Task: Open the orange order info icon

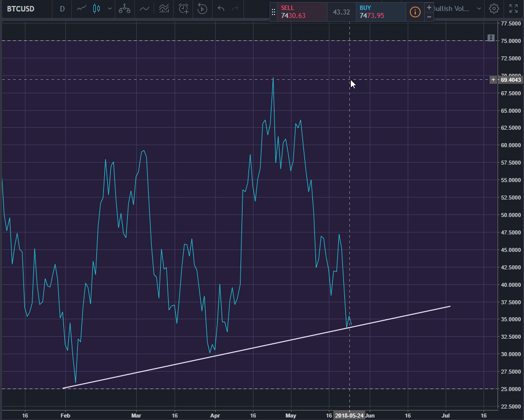Action: coord(415,12)
